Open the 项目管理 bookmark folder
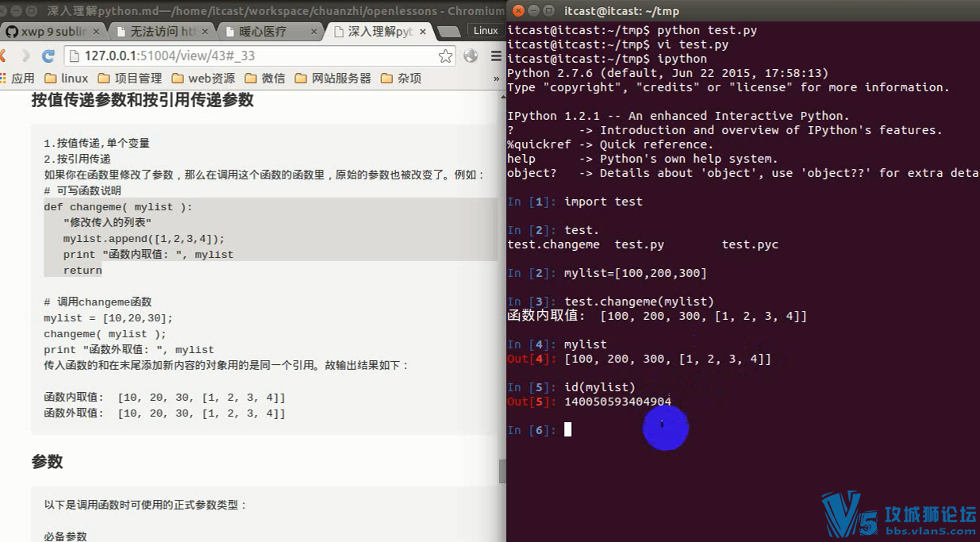The height and width of the screenshot is (542, 980). 130,79
